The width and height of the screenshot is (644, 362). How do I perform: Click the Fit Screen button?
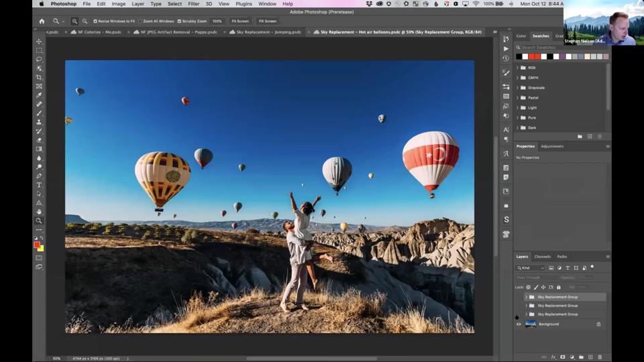[x=240, y=21]
